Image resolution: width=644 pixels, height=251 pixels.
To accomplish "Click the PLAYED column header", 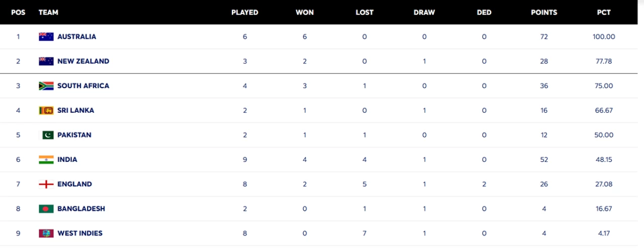I will coord(245,13).
